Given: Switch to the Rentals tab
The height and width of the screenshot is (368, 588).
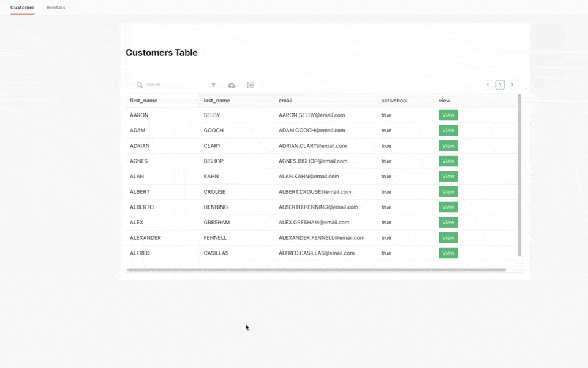Looking at the screenshot, I should pos(56,7).
